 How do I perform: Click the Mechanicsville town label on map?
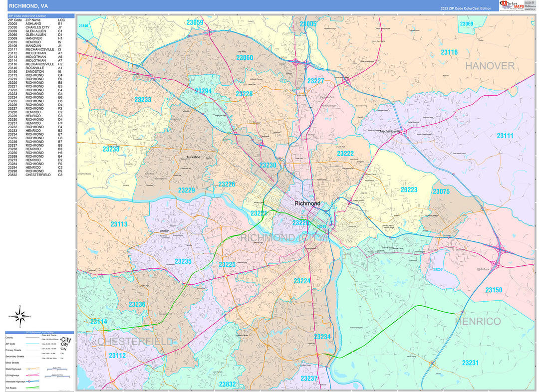pos(391,131)
